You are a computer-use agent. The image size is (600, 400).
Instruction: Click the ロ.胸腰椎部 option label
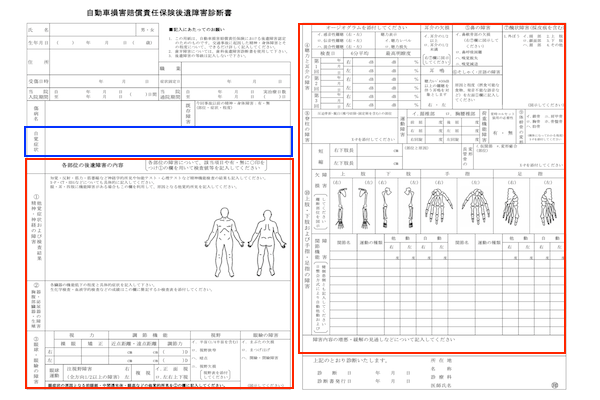click(x=460, y=114)
